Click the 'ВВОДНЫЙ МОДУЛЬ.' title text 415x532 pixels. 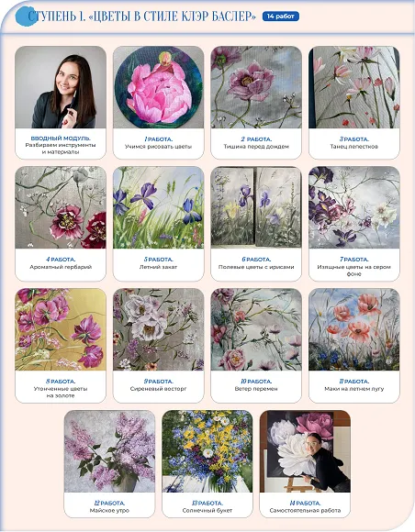click(61, 139)
